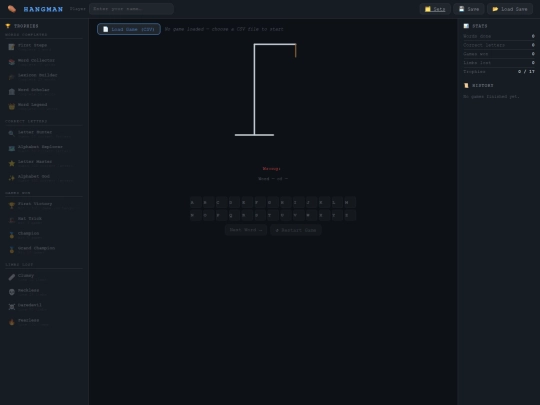Viewport: 540px width, 405px height.
Task: Select the First Victory trophy cup icon
Action: 12,206
